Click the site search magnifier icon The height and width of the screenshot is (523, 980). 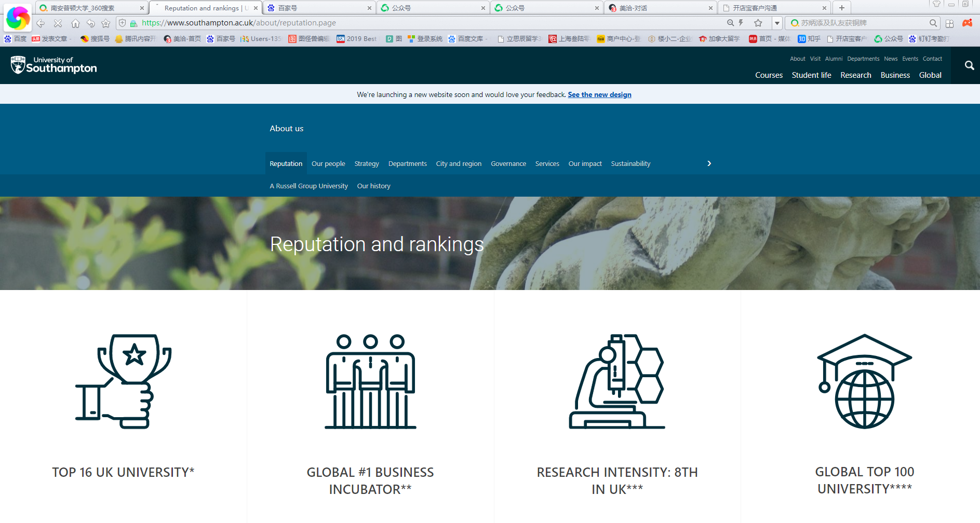click(969, 65)
